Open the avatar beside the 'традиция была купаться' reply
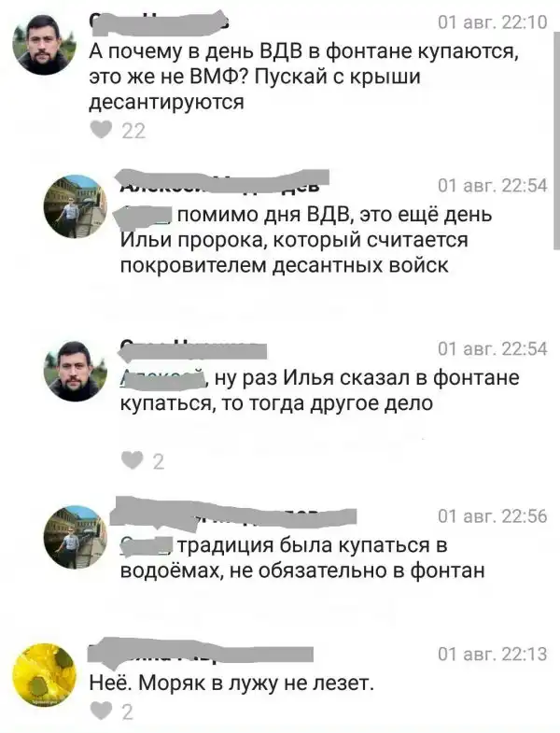 coord(76,537)
